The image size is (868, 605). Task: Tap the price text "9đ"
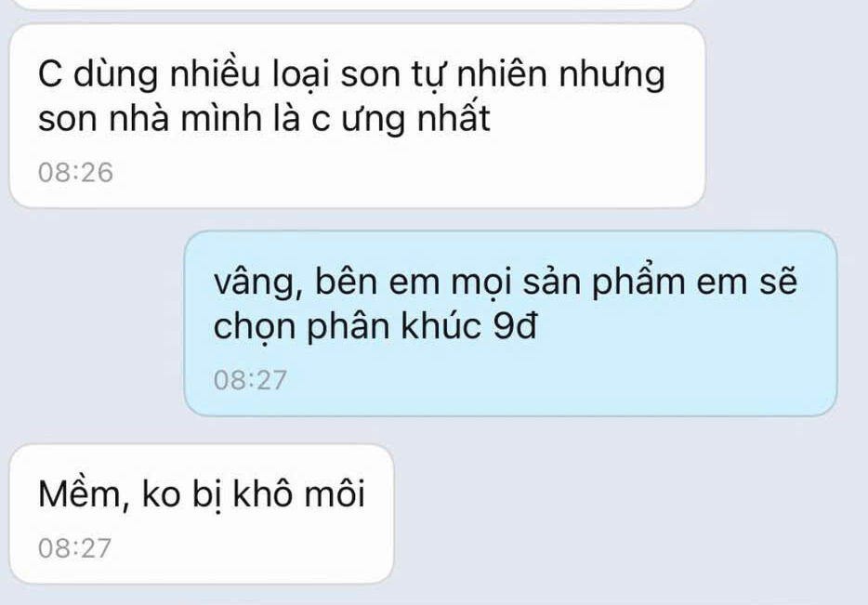pos(514,325)
